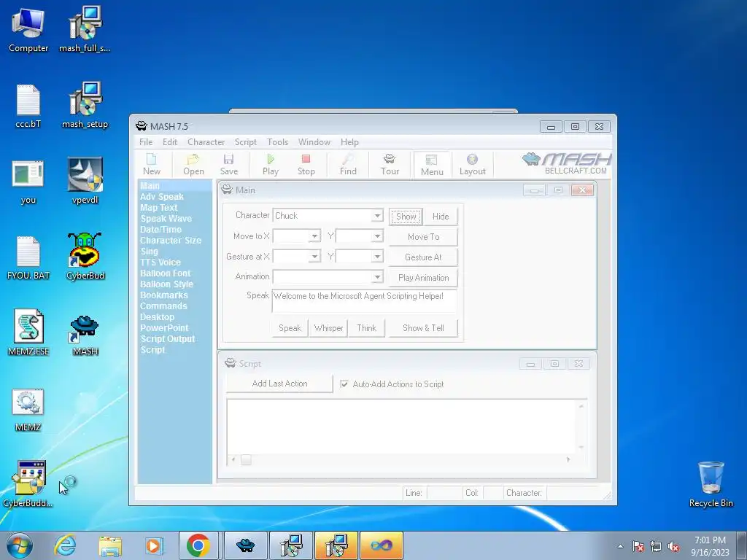Screen dimensions: 747x560
Task: Click the Show & Tell button
Action: tap(423, 328)
